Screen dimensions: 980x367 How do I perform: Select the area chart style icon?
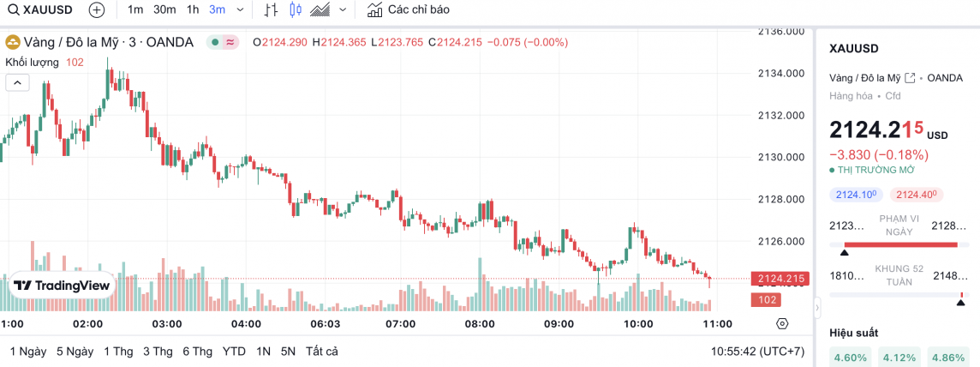coord(320,10)
